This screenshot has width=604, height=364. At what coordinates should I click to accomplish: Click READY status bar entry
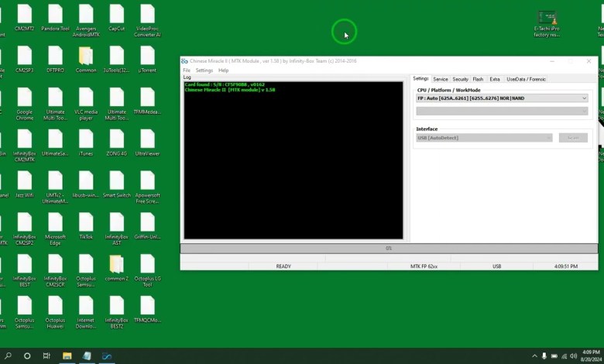point(283,266)
